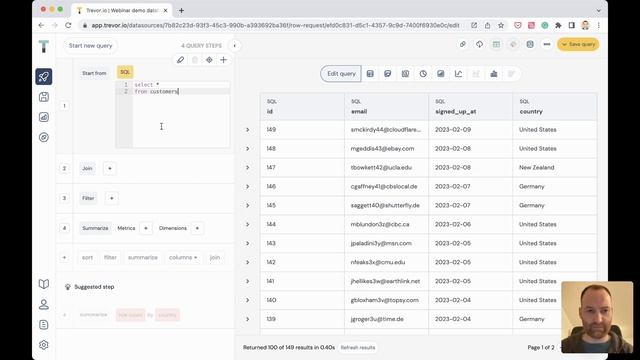Collapse the query steps panel chevron

tap(234, 46)
